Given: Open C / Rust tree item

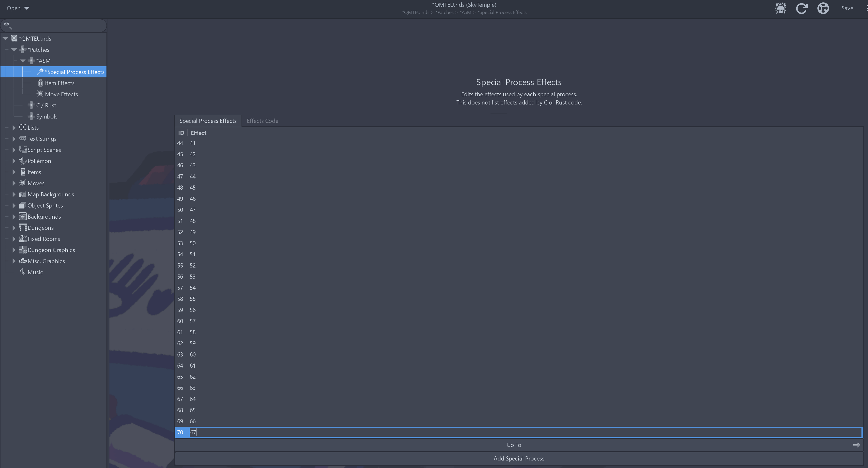Looking at the screenshot, I should pos(46,105).
